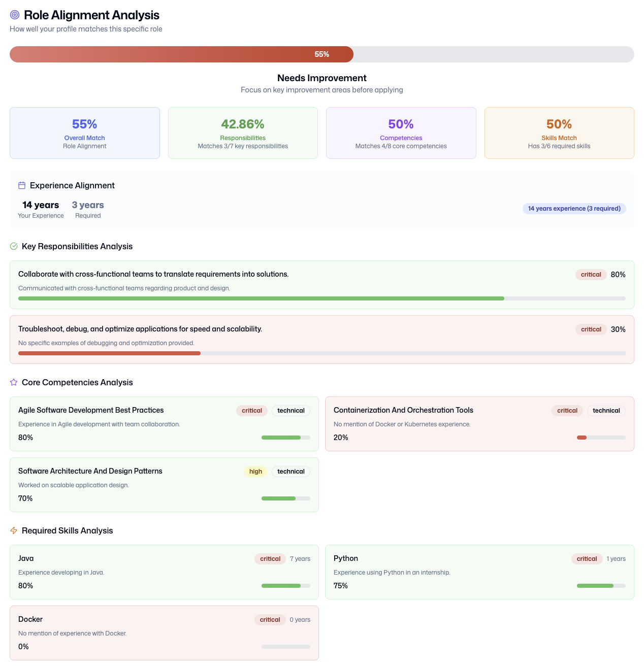Select the green checkmark icon for Key Responsibilities Analysis
The height and width of the screenshot is (669, 644).
tap(14, 246)
